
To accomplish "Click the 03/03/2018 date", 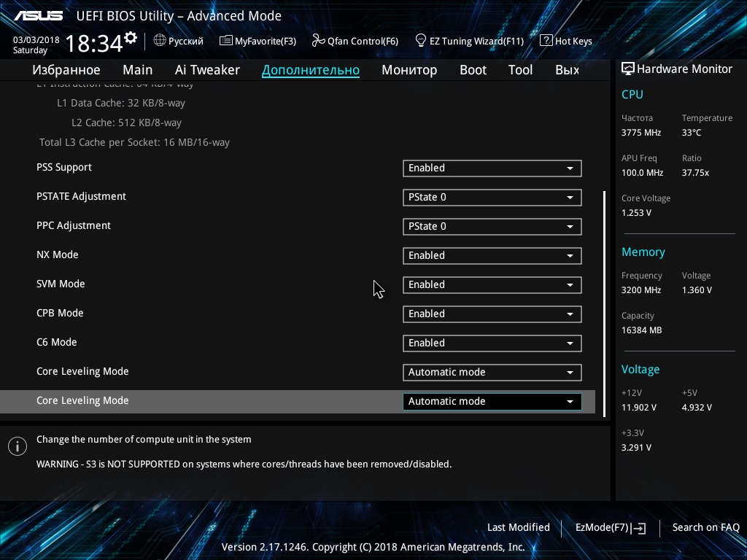I will click(x=36, y=40).
